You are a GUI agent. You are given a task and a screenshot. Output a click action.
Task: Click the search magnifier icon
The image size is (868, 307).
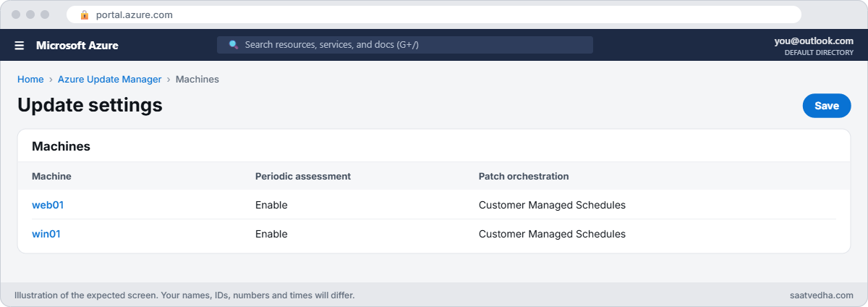(x=234, y=45)
